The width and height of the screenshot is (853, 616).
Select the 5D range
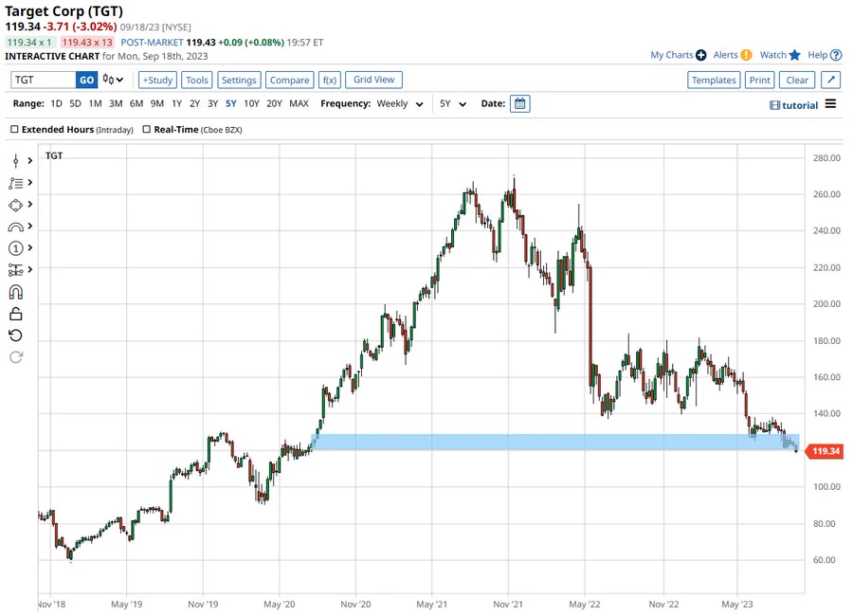(75, 103)
